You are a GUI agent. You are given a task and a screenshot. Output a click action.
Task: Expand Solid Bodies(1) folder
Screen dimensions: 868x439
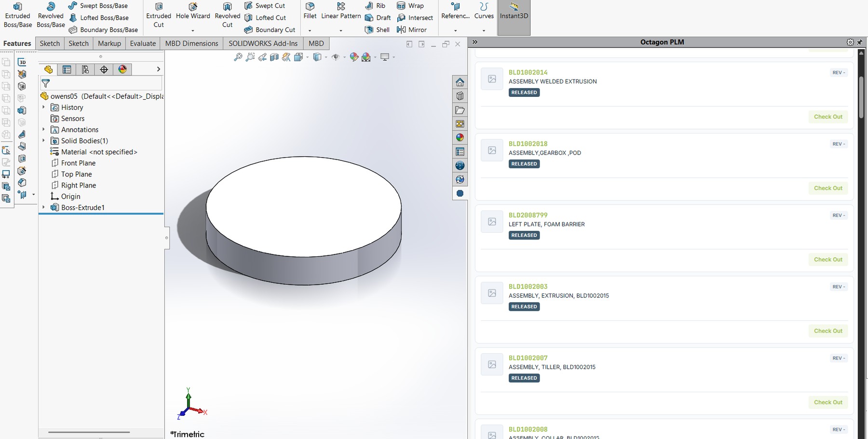tap(44, 140)
